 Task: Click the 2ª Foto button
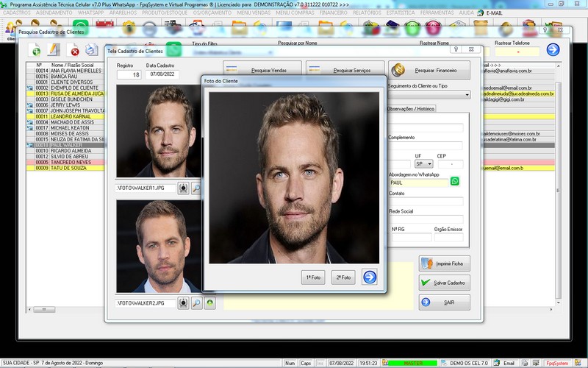click(x=343, y=277)
